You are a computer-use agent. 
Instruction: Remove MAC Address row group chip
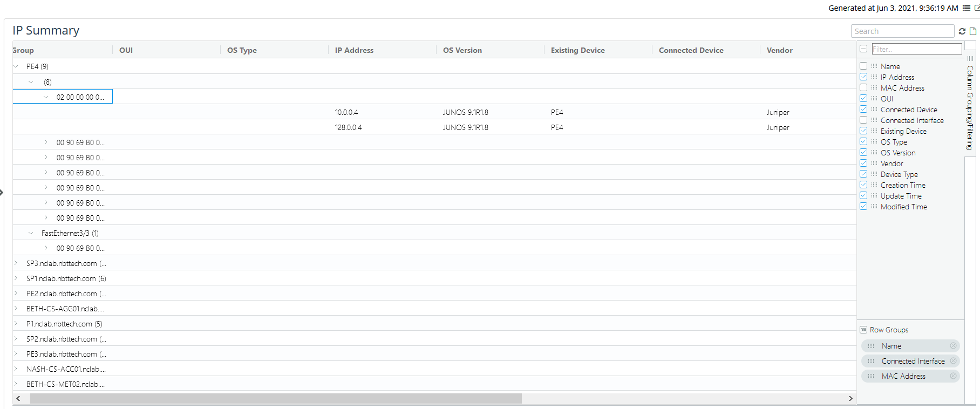pos(953,376)
